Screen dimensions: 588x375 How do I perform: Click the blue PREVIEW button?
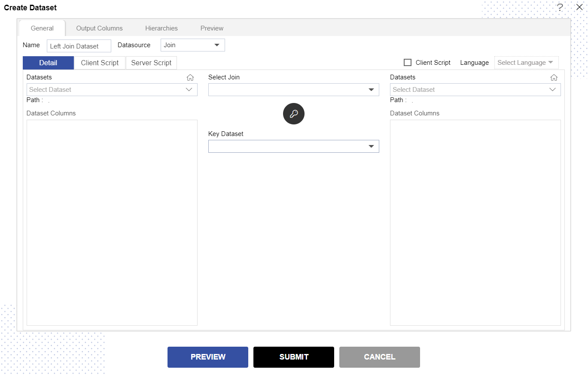click(x=208, y=357)
